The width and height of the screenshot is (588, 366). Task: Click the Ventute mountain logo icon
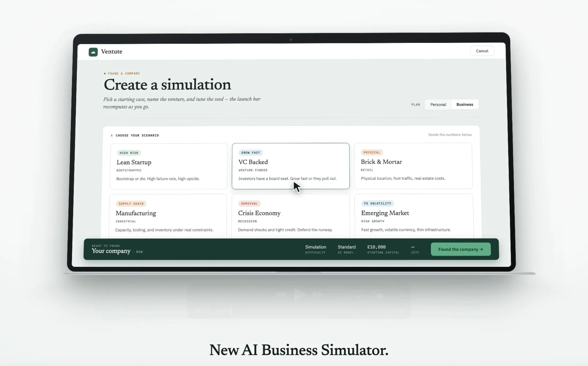pyautogui.click(x=93, y=52)
